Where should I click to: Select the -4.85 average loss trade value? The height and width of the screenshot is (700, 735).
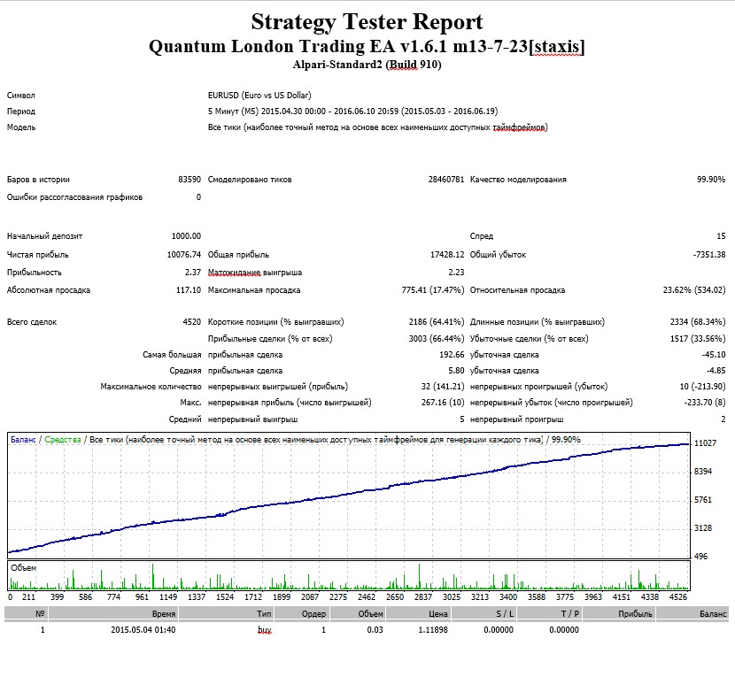(x=716, y=371)
